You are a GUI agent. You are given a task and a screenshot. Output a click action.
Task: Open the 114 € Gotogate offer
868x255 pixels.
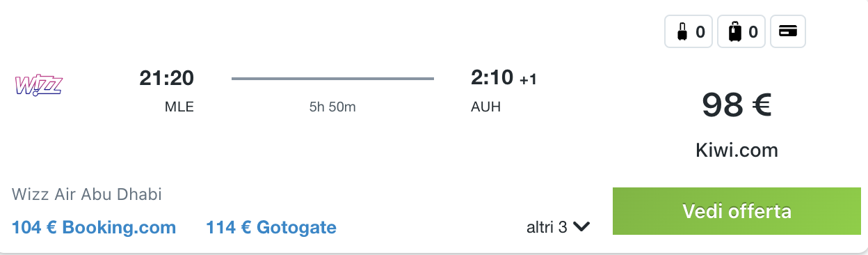click(271, 227)
